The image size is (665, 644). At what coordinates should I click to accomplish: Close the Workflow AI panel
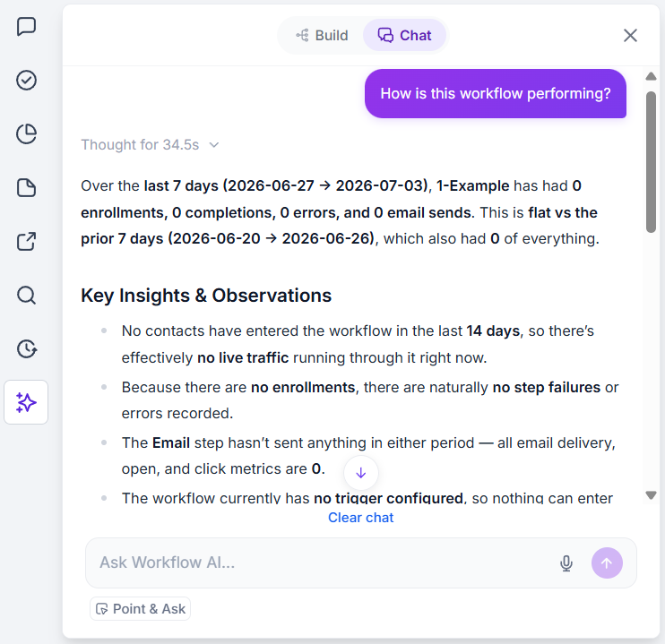point(630,36)
